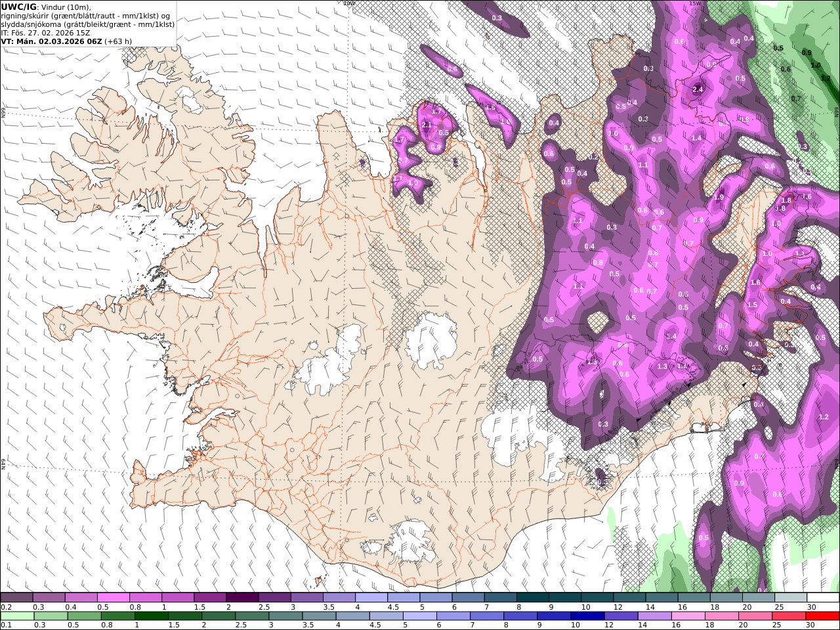The width and height of the screenshot is (840, 630).
Task: Click the '14' label on the upper snow legend
Action: [x=650, y=607]
